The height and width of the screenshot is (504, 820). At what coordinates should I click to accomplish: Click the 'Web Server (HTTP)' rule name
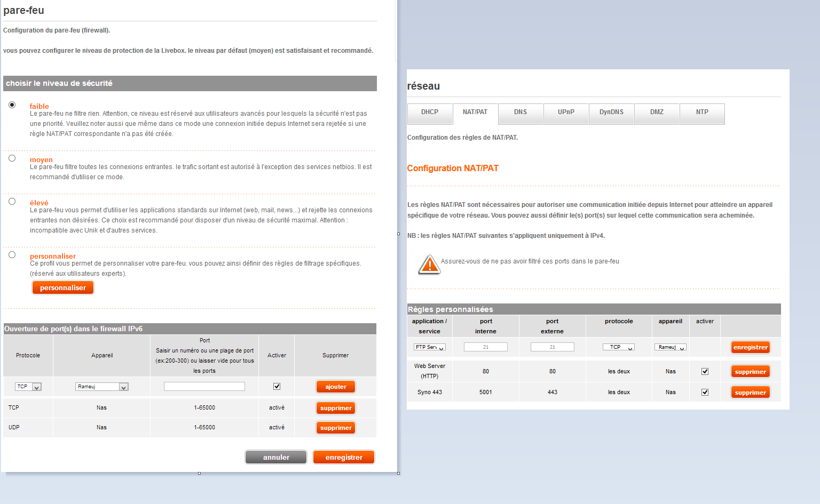click(x=430, y=371)
